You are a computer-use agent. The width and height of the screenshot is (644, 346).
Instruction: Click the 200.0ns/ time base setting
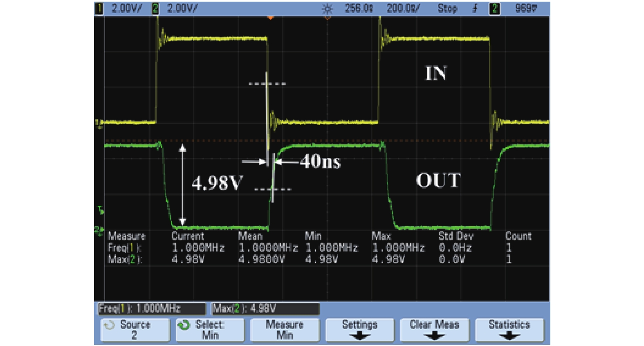pyautogui.click(x=403, y=9)
